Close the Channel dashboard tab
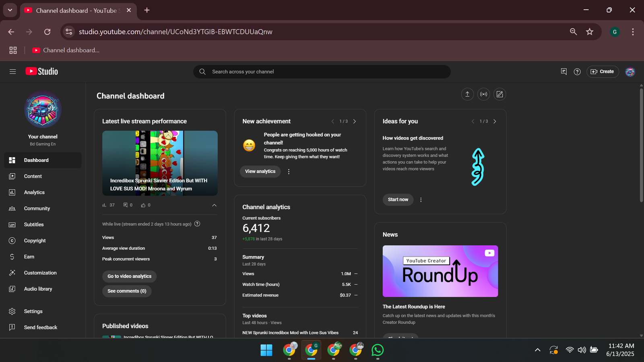The height and width of the screenshot is (362, 644). click(129, 10)
